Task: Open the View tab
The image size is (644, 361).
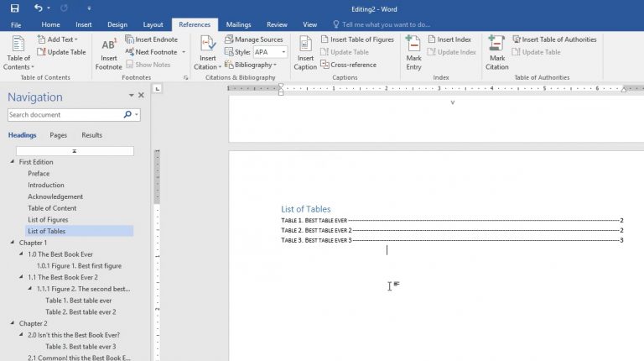Action: tap(309, 24)
